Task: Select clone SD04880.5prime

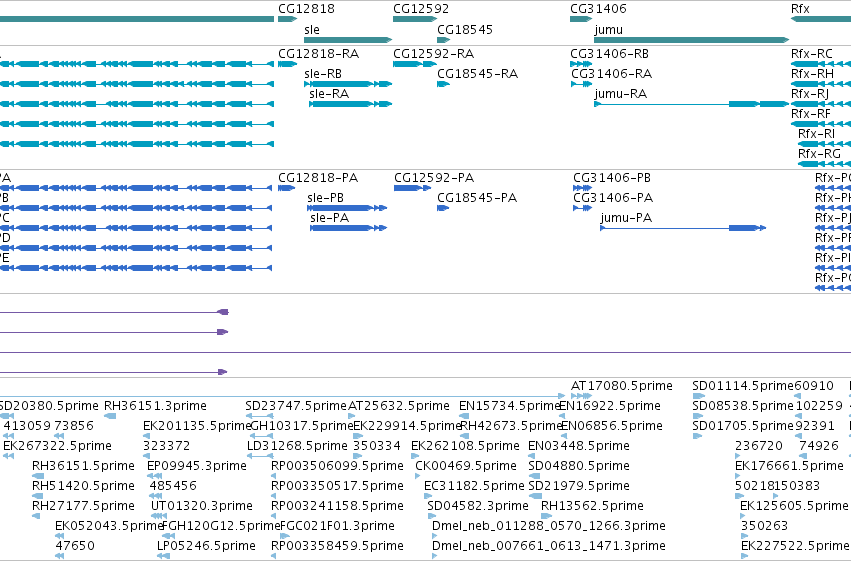Action: coord(579,466)
